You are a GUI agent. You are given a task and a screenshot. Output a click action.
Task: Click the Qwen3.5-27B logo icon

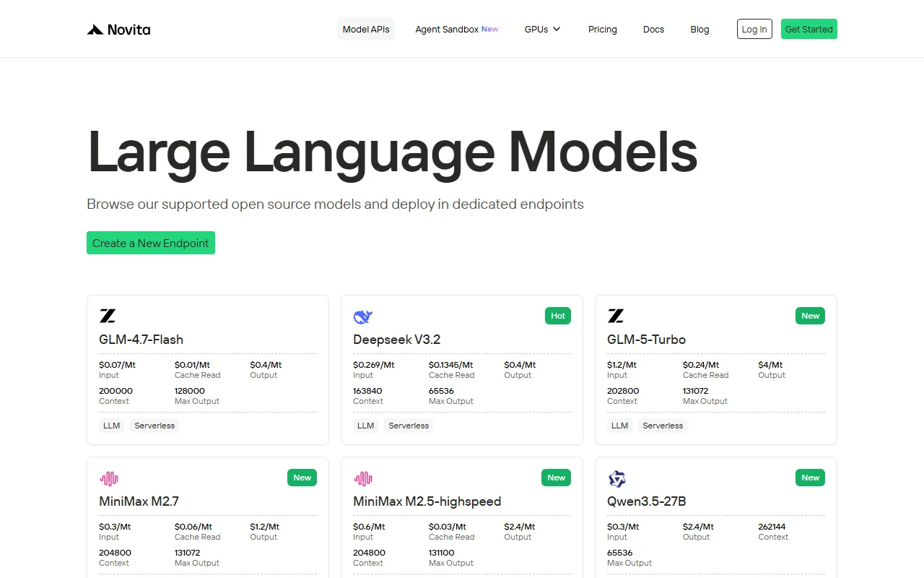click(x=616, y=478)
